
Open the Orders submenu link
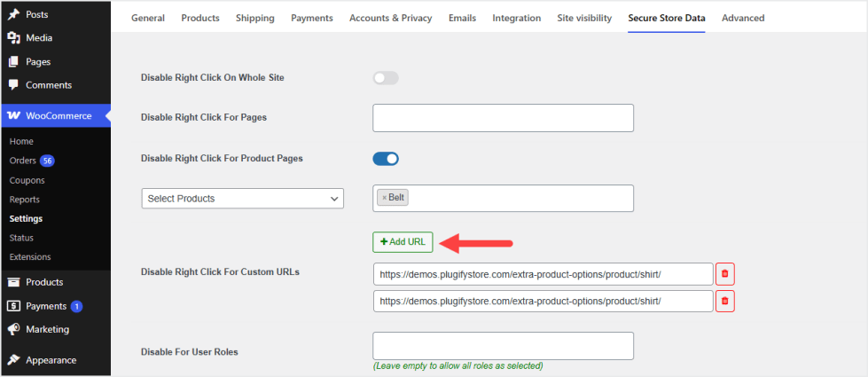23,161
